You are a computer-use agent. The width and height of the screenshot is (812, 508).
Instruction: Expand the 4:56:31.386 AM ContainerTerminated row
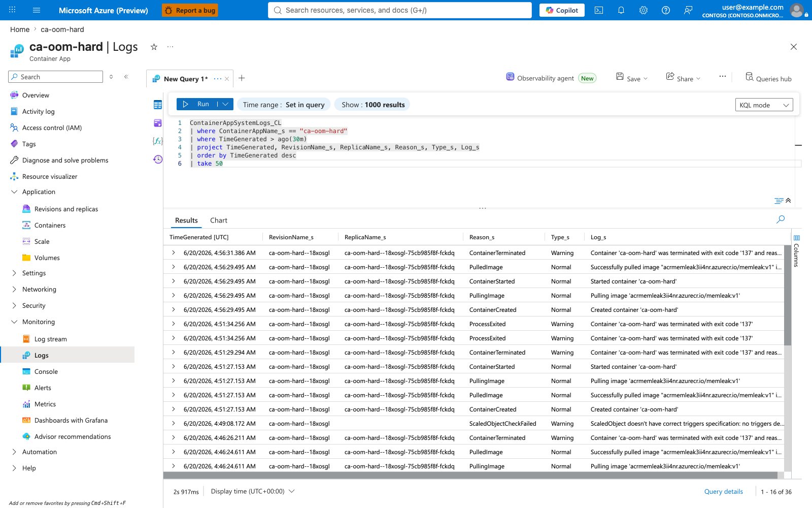coord(174,252)
